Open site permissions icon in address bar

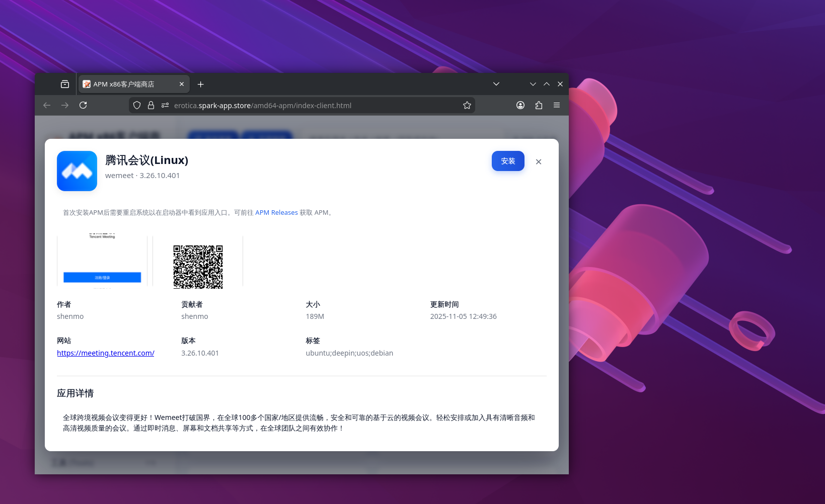[x=165, y=105]
